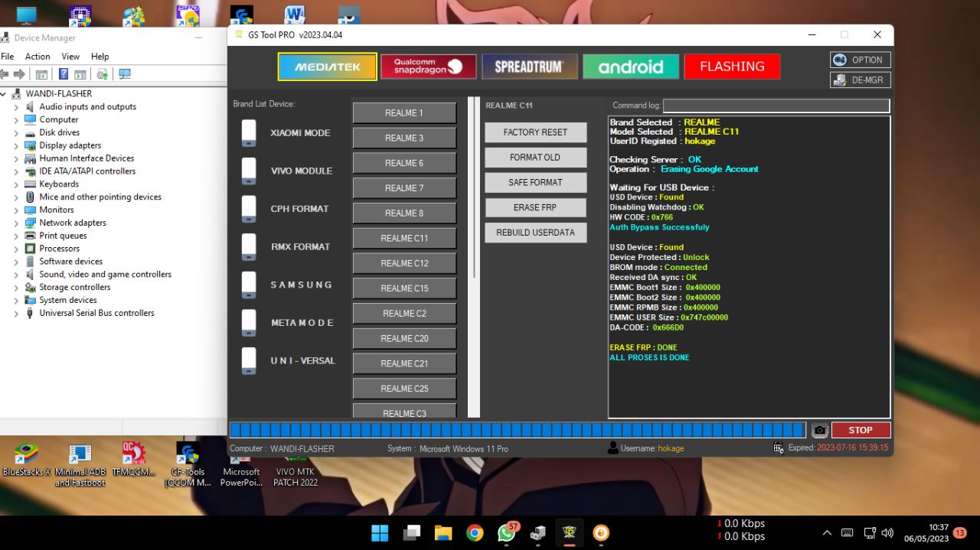Click Device Manager help toolbar icon
This screenshot has width=980, height=550.
(x=64, y=74)
